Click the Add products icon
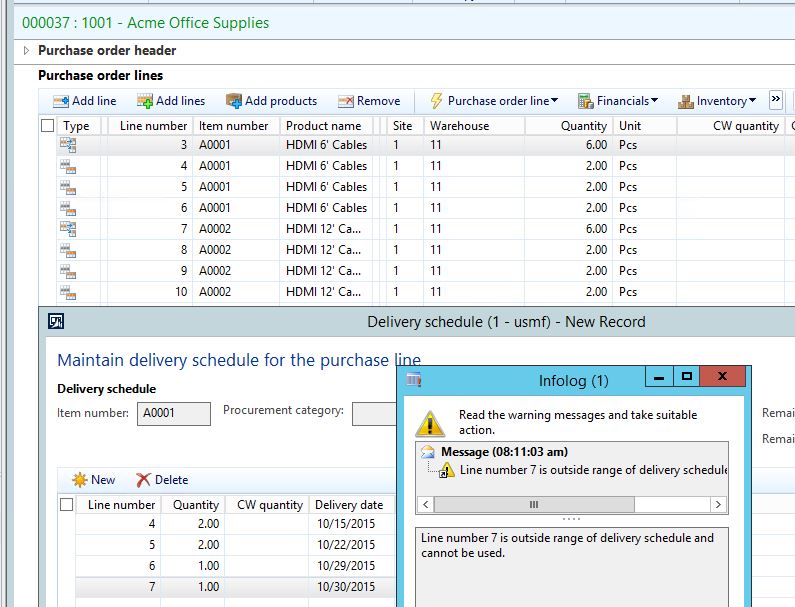 pos(234,101)
